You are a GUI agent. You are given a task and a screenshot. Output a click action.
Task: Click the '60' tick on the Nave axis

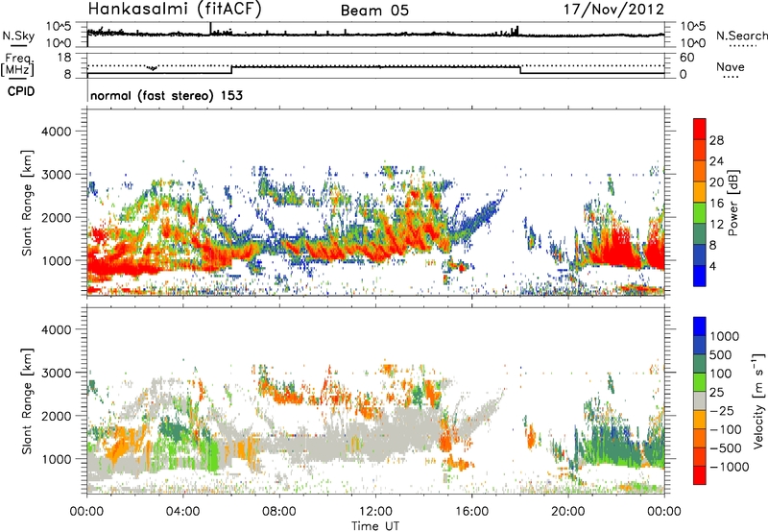[686, 58]
